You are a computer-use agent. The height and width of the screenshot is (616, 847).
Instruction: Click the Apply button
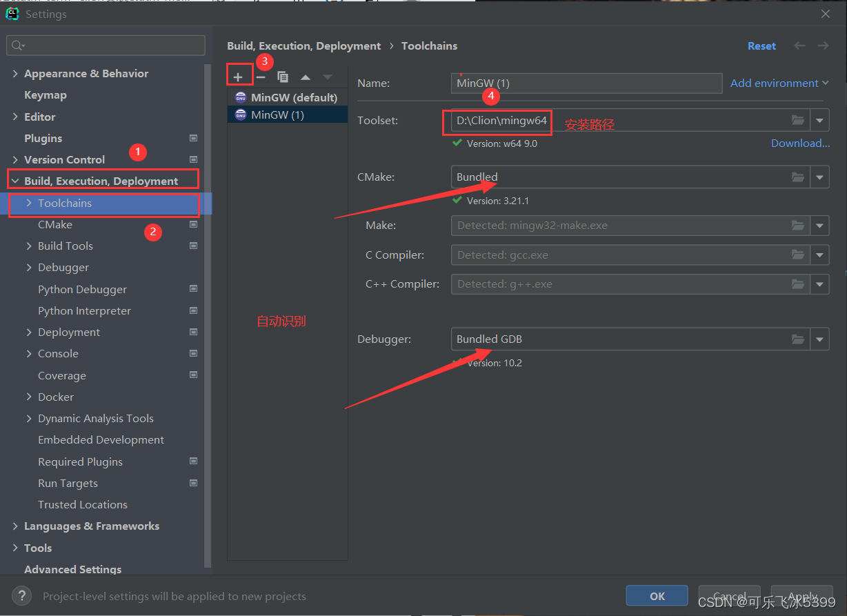pyautogui.click(x=802, y=596)
